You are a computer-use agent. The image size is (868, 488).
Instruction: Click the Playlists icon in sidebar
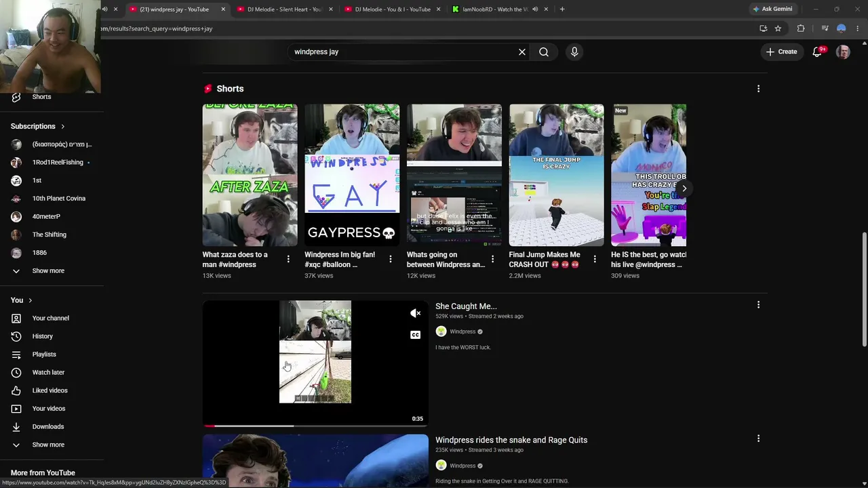click(x=16, y=354)
